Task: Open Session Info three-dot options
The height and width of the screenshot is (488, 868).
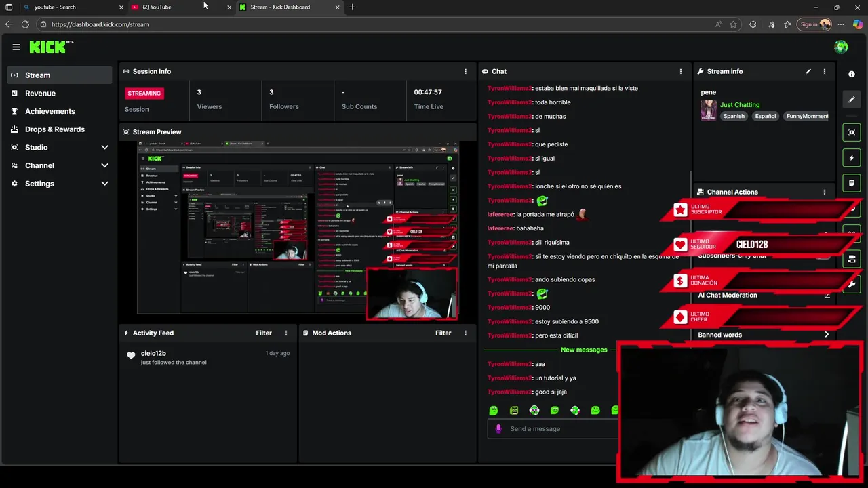Action: (465, 71)
